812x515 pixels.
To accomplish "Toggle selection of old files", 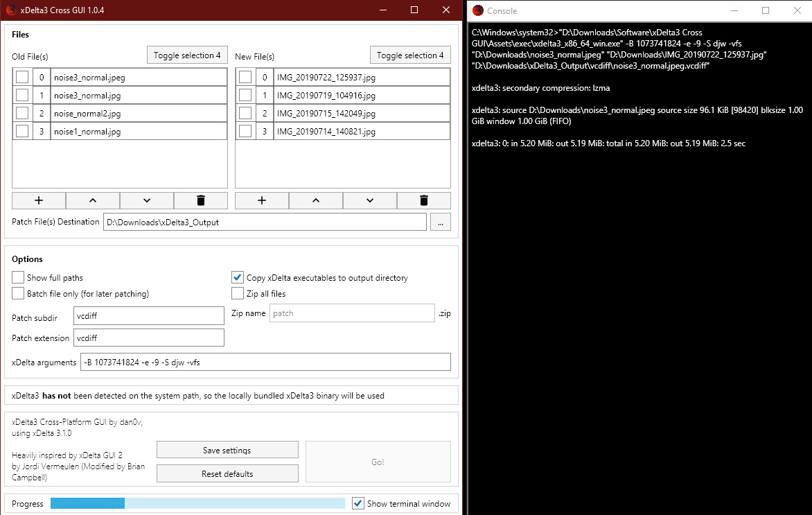I will (x=187, y=55).
